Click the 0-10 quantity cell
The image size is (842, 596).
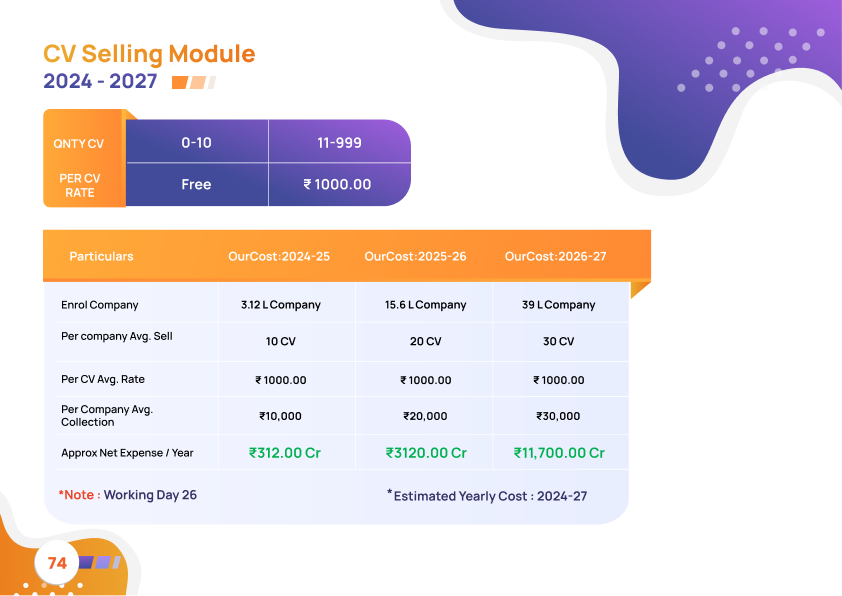[196, 143]
